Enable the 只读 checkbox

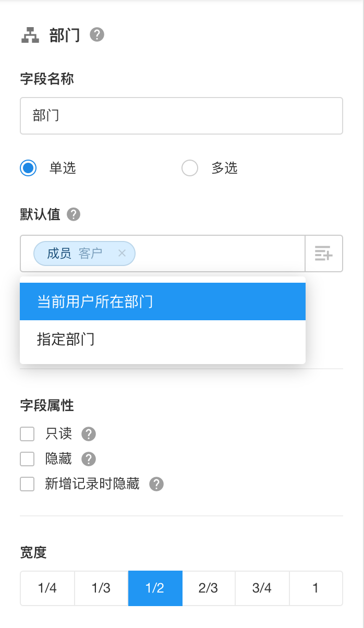[x=27, y=434]
